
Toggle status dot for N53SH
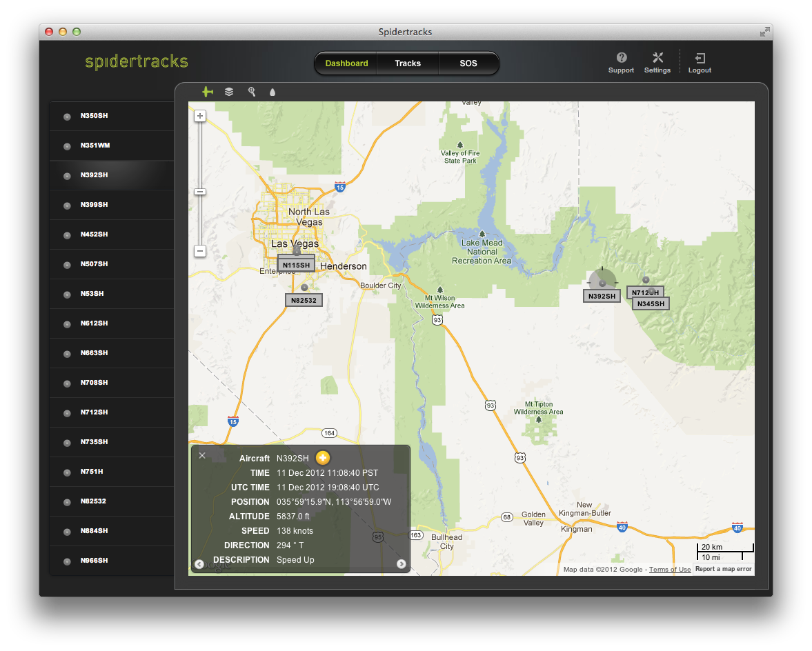(67, 294)
